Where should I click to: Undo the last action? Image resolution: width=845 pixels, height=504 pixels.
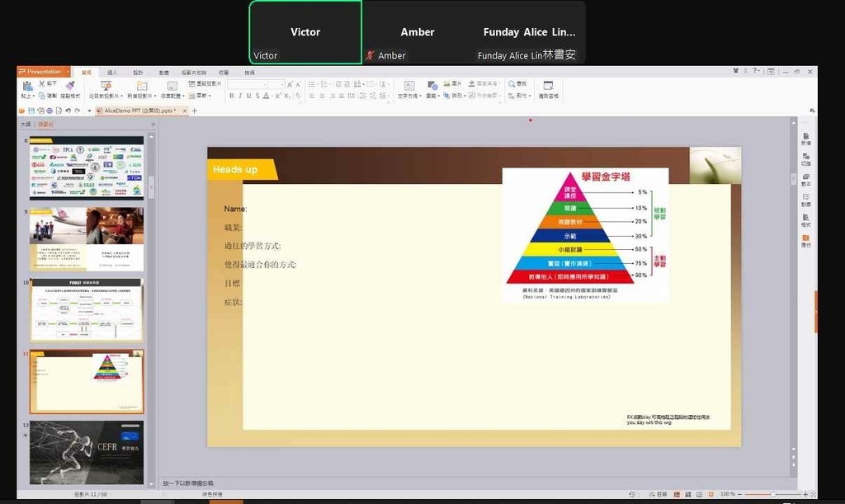tap(68, 111)
